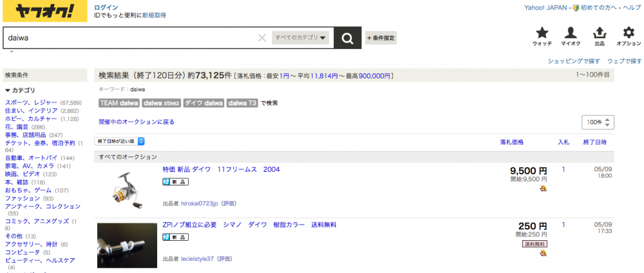Open the ヤフオク! logo home page

(x=45, y=11)
